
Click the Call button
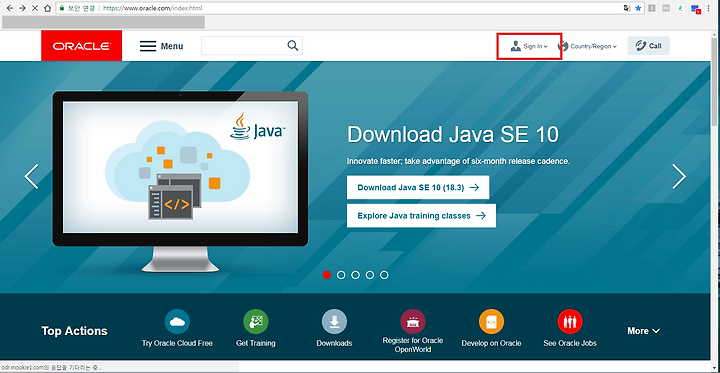648,46
